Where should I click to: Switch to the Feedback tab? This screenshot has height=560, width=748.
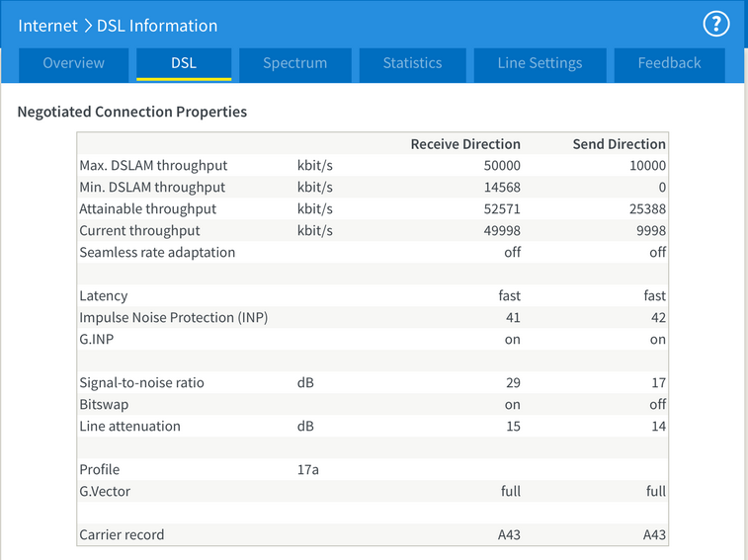point(669,63)
